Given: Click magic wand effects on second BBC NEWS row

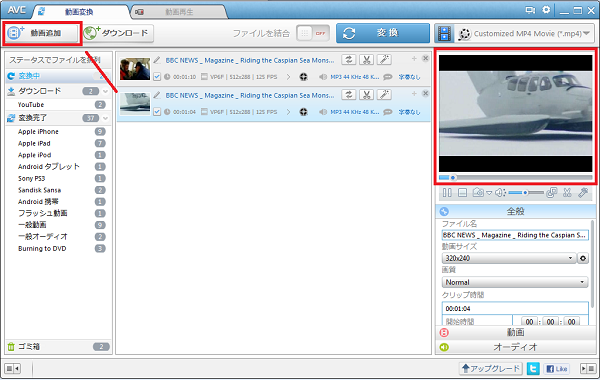Looking at the screenshot, I should pos(384,95).
